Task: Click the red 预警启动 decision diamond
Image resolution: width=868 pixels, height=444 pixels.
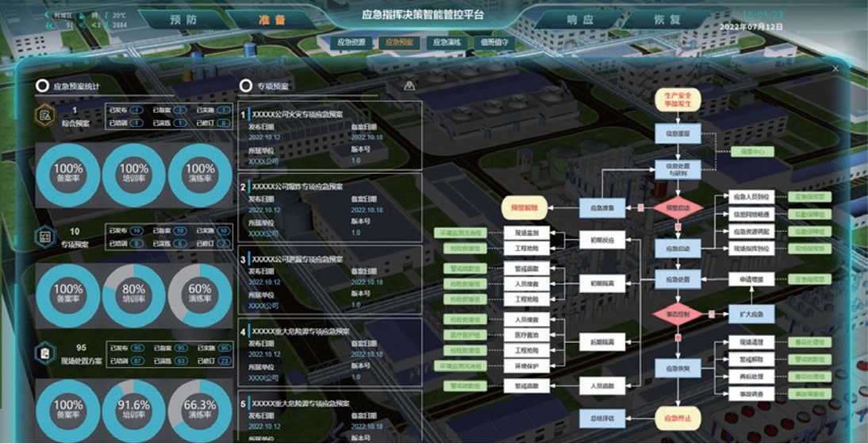Action: (677, 209)
